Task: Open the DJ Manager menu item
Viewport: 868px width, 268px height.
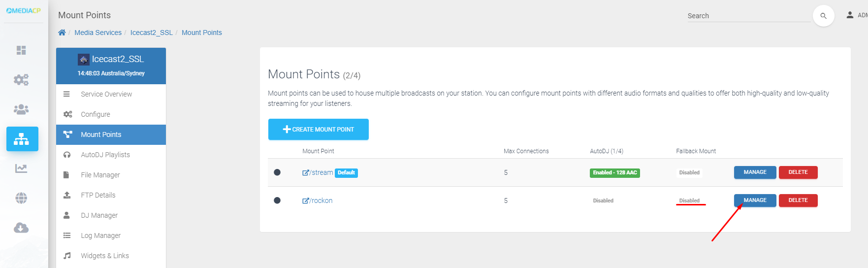Action: click(99, 215)
